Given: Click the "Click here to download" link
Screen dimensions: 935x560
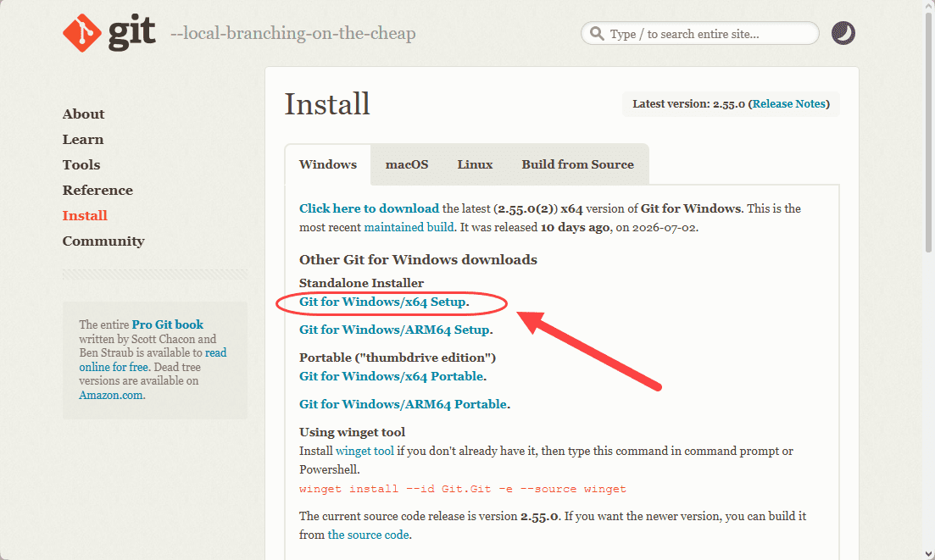Looking at the screenshot, I should pyautogui.click(x=369, y=208).
